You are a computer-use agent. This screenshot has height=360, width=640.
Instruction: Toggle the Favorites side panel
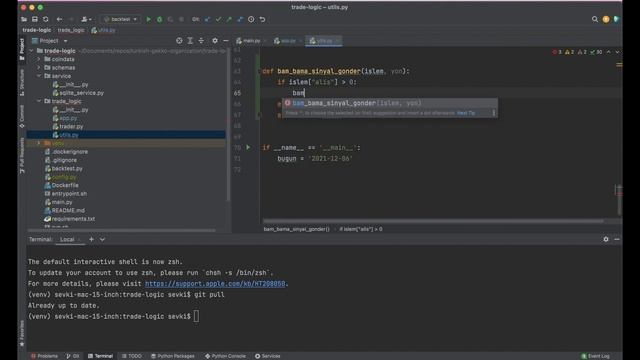[22, 333]
